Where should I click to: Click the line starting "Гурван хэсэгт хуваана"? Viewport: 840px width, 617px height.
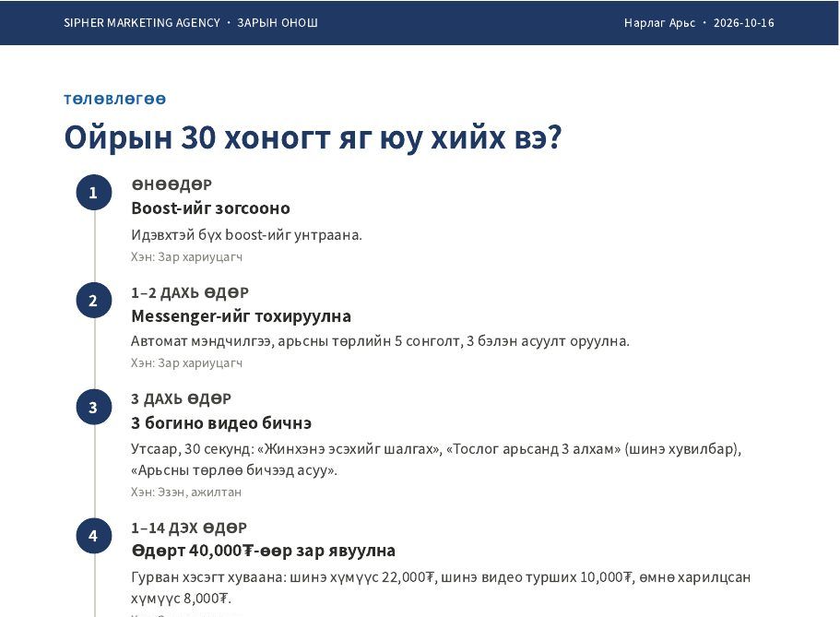[441, 577]
